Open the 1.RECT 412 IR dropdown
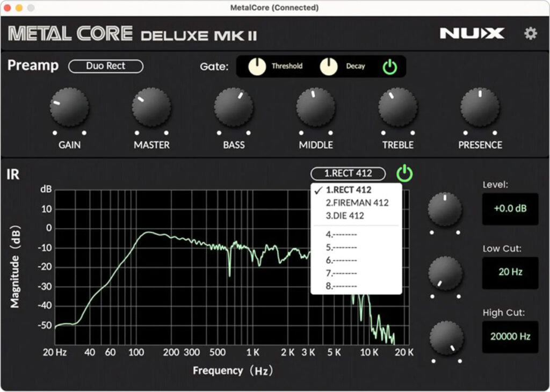This screenshot has width=550, height=392. (348, 173)
